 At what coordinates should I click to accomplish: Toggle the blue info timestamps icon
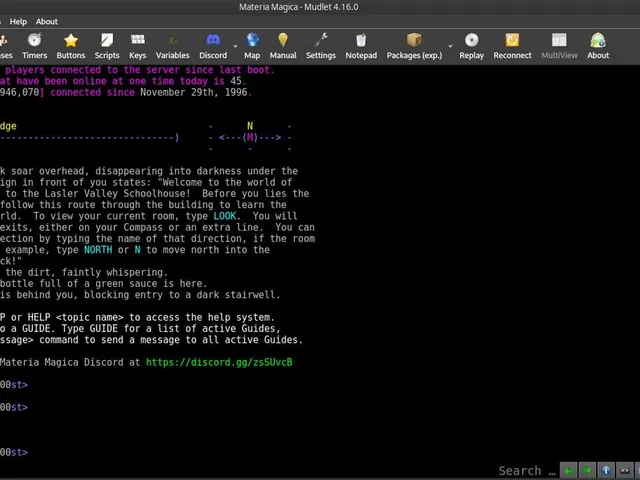pos(606,471)
